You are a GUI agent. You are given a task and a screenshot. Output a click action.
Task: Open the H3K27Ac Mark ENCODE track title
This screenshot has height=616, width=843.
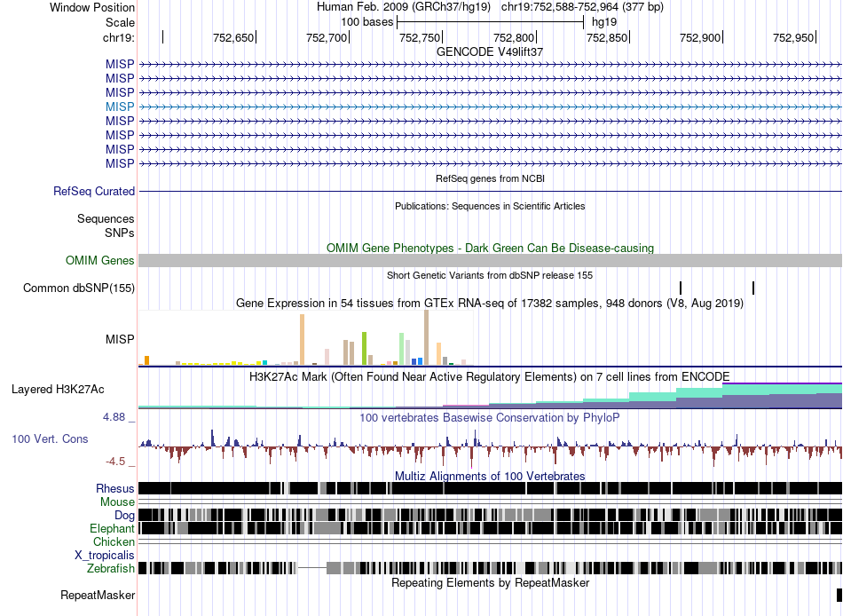click(490, 376)
